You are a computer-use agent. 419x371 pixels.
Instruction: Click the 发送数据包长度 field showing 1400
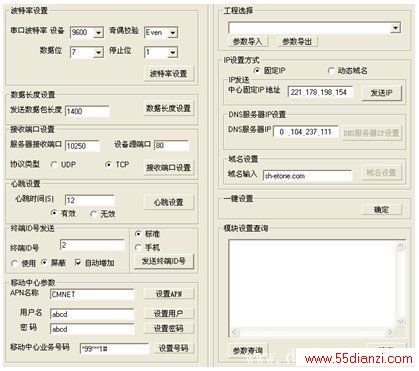click(87, 111)
